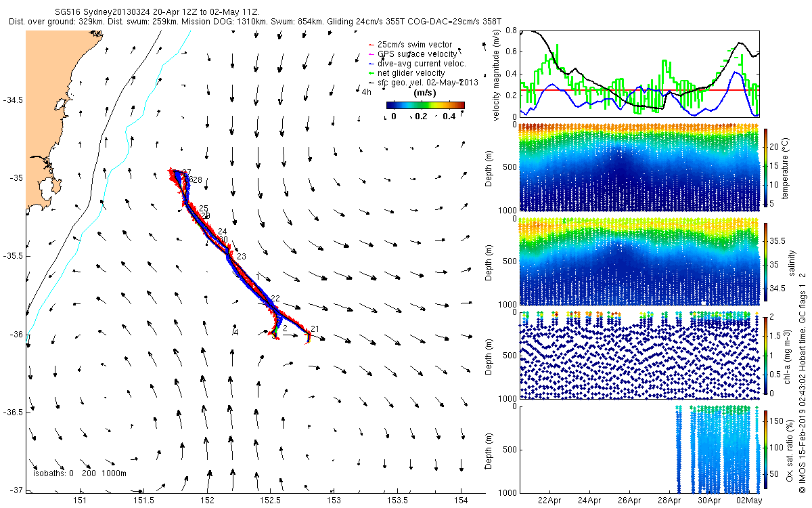Click the 'velocity magnitude (m/s)' axis label
812x508 pixels.
tap(496, 73)
